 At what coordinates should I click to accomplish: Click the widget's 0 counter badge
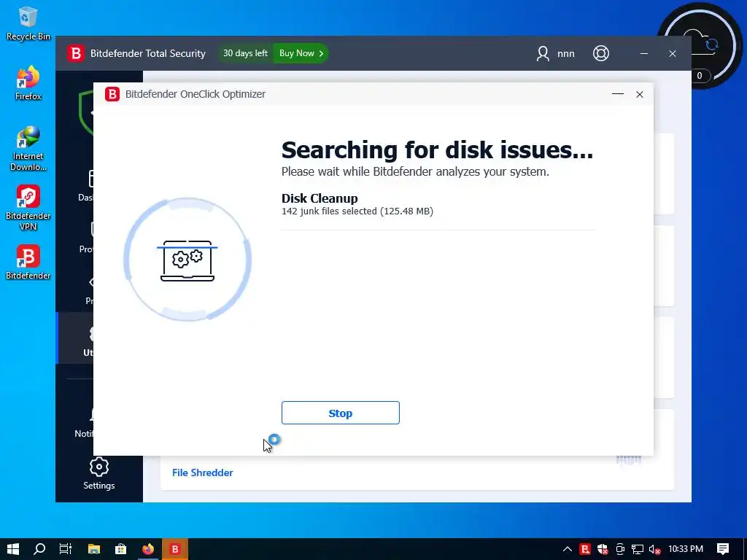pyautogui.click(x=699, y=76)
